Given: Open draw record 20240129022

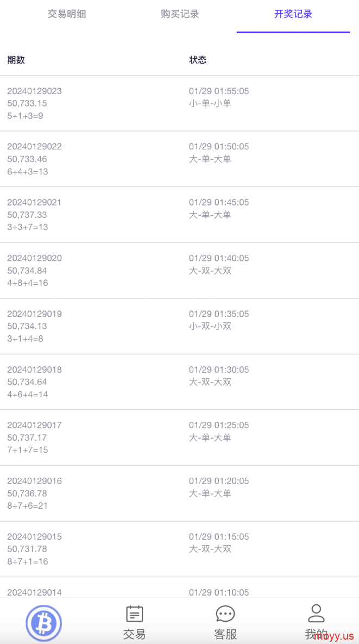Looking at the screenshot, I should pyautogui.click(x=34, y=146).
